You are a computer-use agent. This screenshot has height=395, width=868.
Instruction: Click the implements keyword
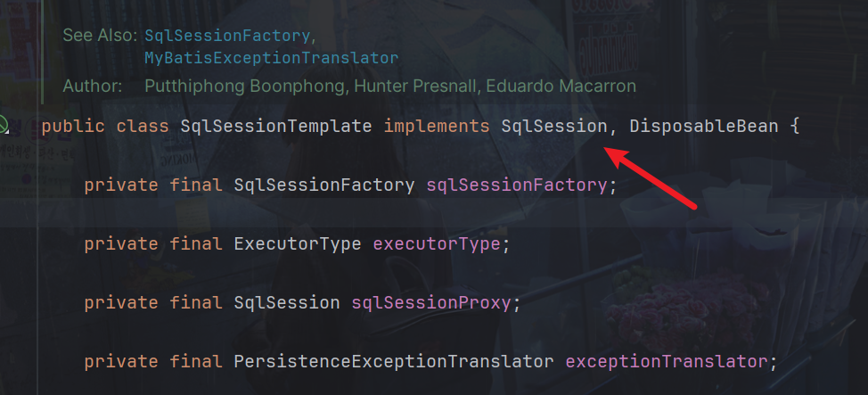[437, 126]
